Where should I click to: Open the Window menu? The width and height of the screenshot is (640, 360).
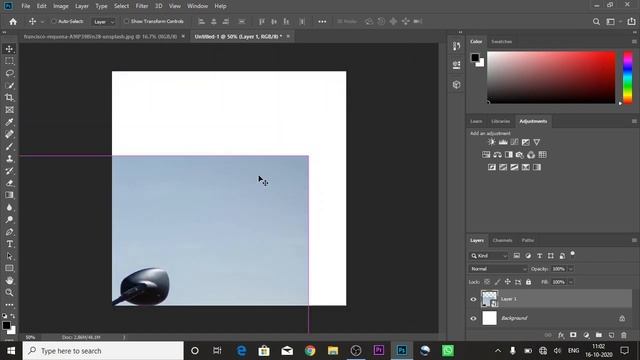tap(197, 6)
